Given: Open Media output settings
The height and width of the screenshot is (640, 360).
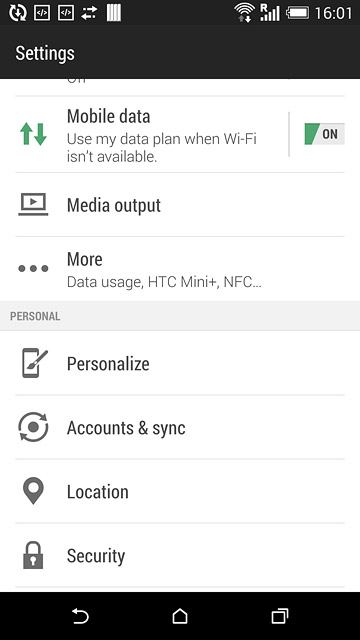Looking at the screenshot, I should 180,205.
